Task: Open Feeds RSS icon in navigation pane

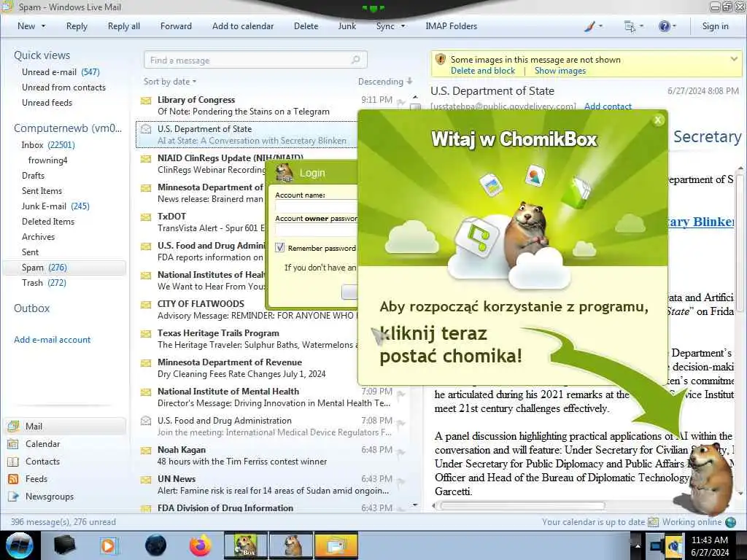Action: (x=13, y=479)
